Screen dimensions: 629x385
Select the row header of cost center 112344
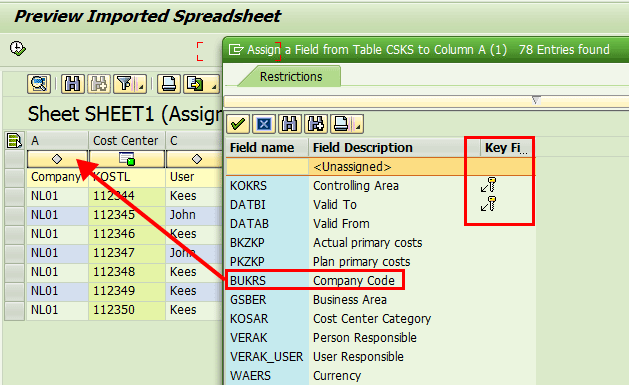[x=14, y=196]
